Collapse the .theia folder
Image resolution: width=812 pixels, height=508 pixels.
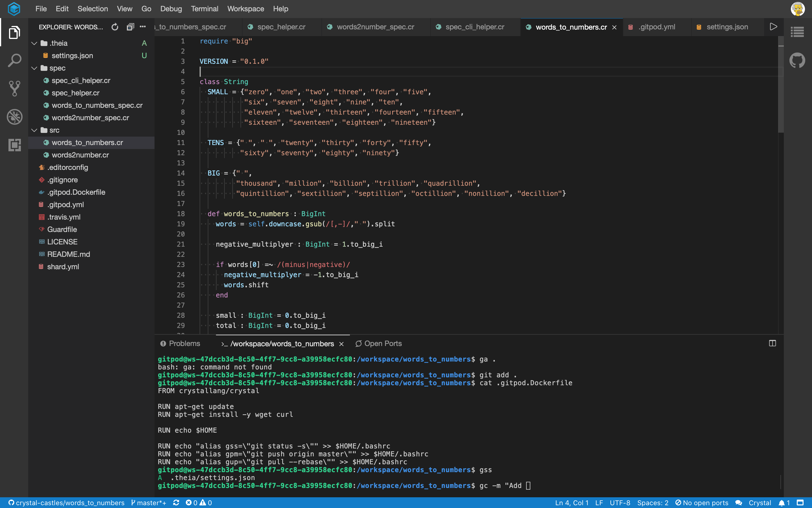pyautogui.click(x=34, y=43)
